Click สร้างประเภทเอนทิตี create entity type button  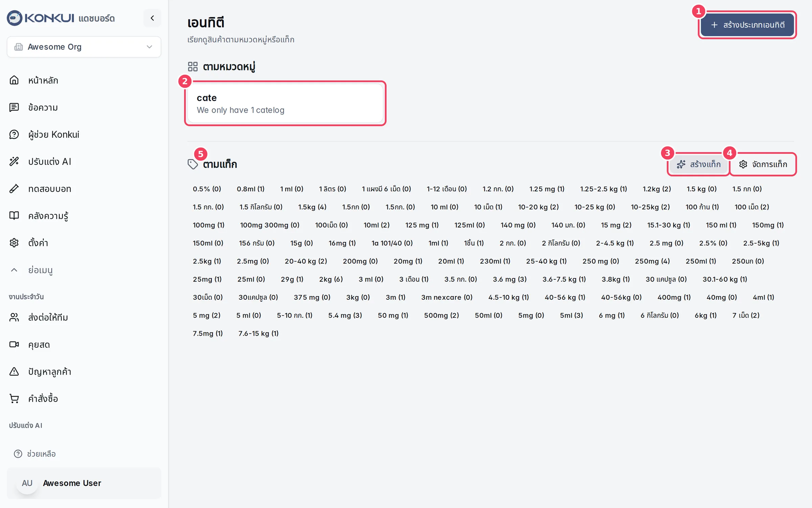(747, 25)
